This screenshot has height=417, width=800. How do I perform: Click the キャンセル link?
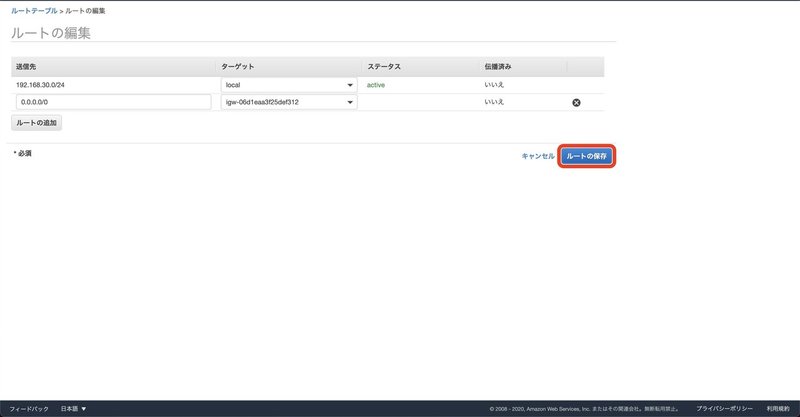coord(538,156)
